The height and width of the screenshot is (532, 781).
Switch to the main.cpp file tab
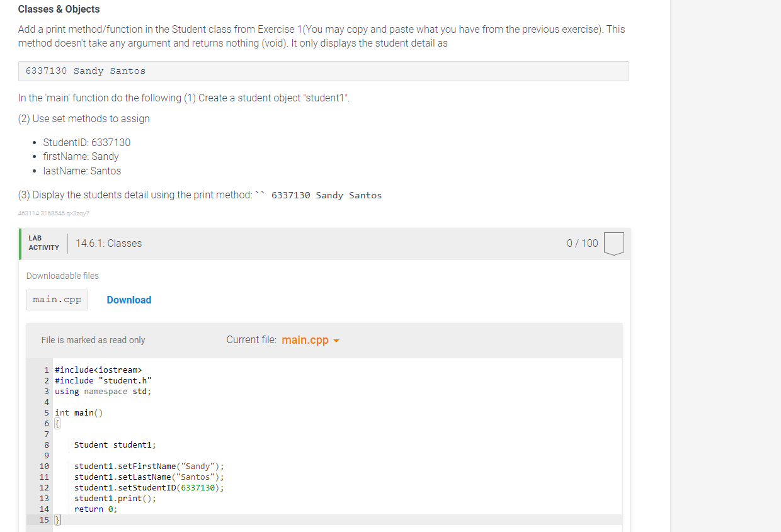(x=304, y=340)
